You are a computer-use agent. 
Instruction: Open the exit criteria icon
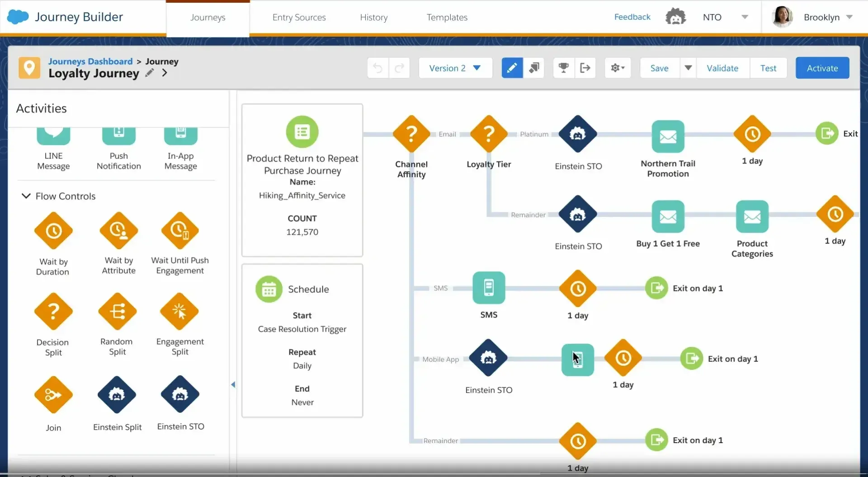point(585,68)
